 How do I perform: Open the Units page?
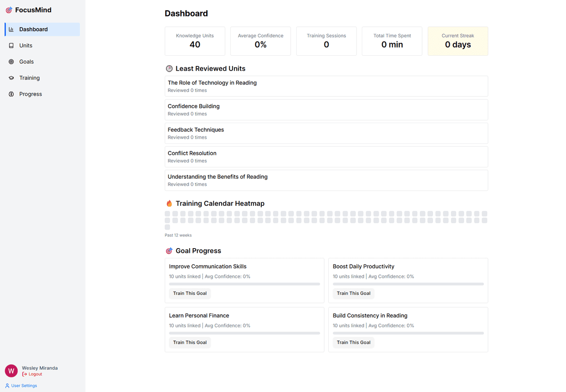[x=42, y=46]
